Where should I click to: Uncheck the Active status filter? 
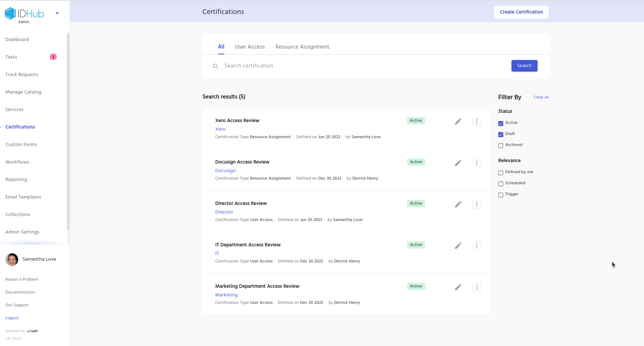(x=501, y=123)
